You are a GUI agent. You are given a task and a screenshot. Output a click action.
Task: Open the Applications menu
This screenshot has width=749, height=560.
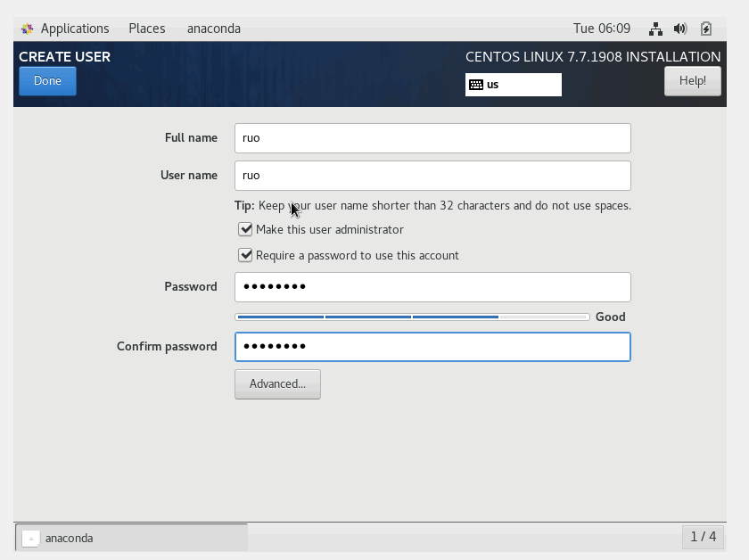pos(75,29)
